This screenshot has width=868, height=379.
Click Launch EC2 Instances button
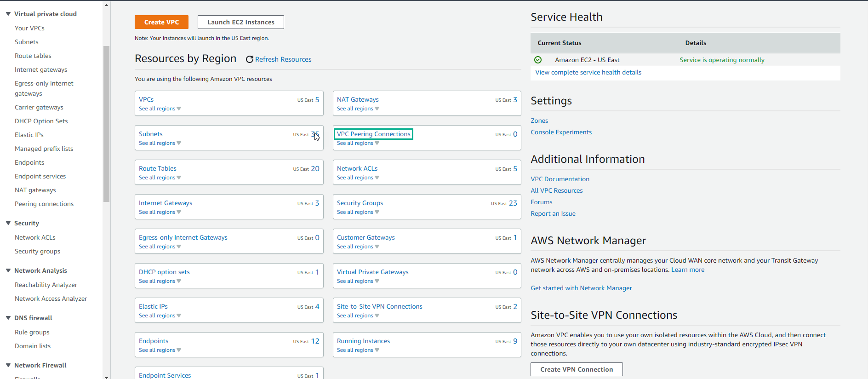point(241,22)
